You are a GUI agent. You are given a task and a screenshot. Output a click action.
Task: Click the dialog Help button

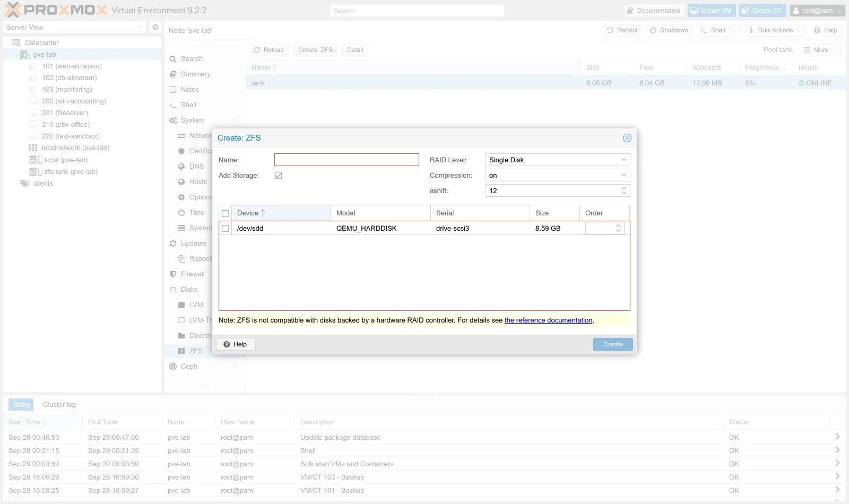pos(235,344)
